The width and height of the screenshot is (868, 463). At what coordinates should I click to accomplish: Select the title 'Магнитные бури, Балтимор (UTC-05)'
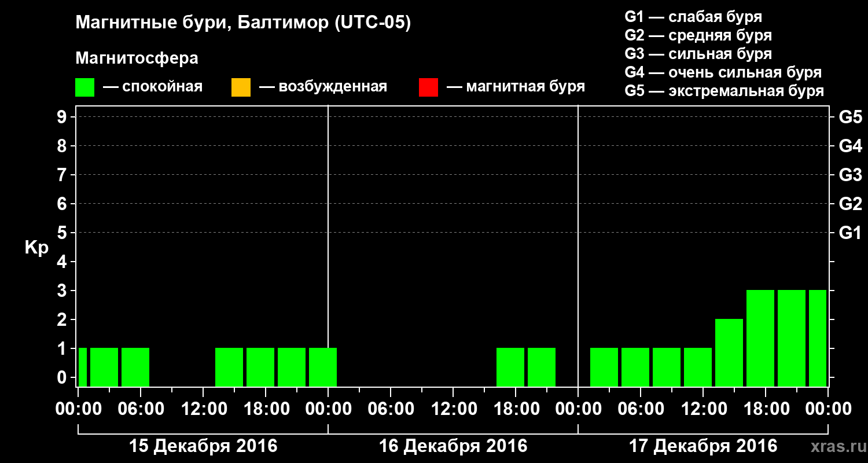tap(243, 23)
